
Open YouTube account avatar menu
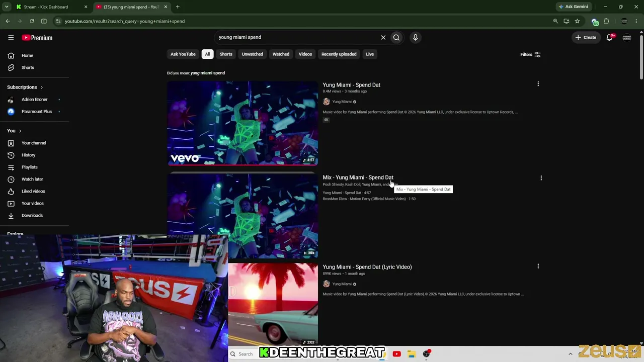(x=627, y=38)
